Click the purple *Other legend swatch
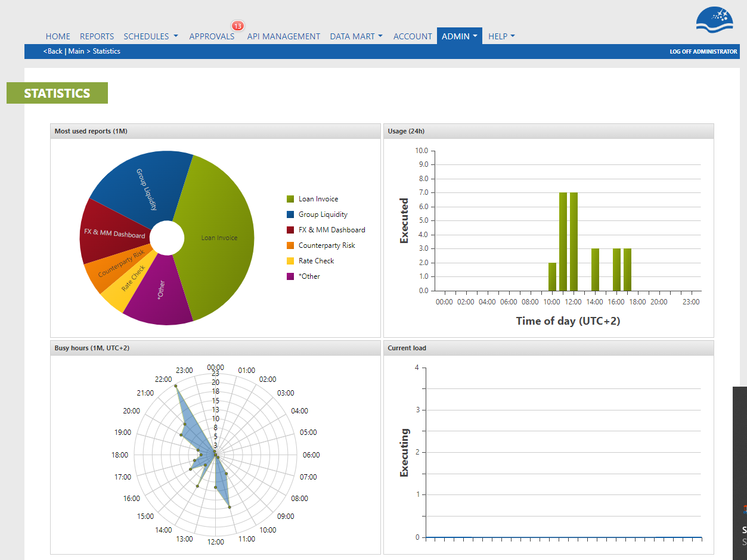 tap(290, 276)
